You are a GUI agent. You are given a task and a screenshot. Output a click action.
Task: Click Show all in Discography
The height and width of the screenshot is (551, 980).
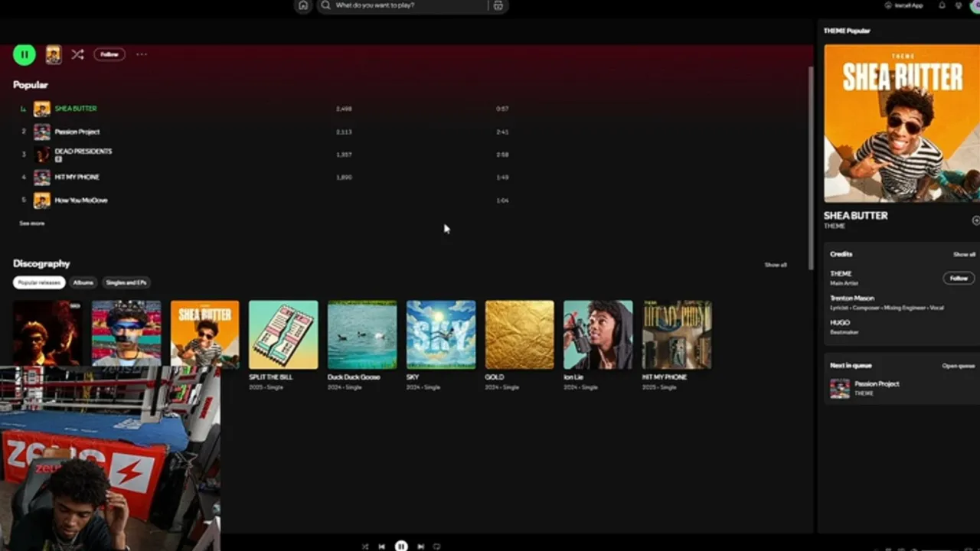click(x=776, y=265)
